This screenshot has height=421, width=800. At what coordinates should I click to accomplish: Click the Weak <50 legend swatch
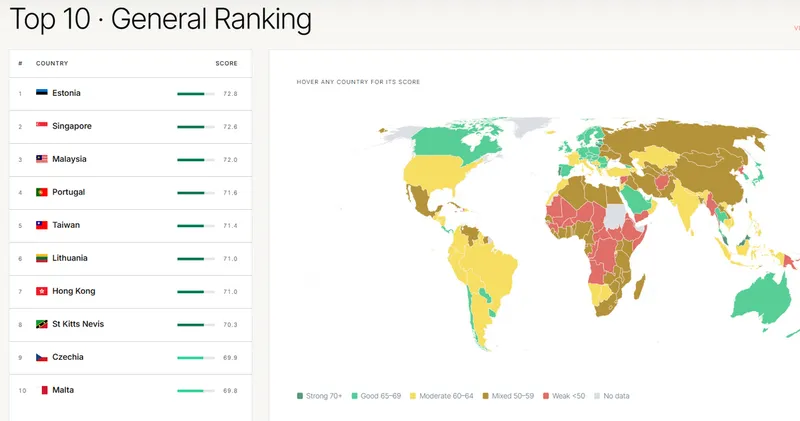coord(546,395)
